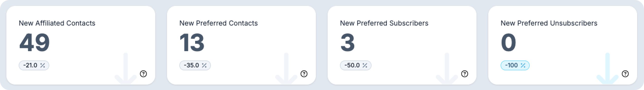Click the -35.0 % change badge

pos(195,65)
